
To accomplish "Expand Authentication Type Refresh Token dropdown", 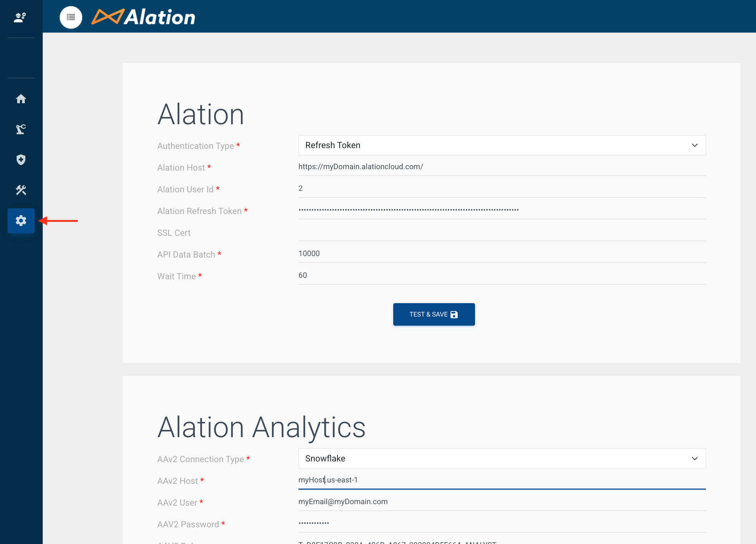I will [502, 145].
